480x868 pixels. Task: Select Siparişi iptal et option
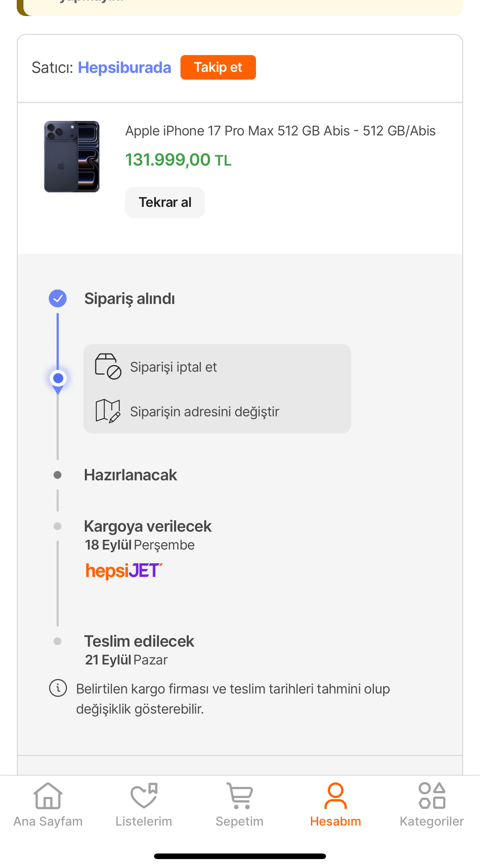click(173, 367)
